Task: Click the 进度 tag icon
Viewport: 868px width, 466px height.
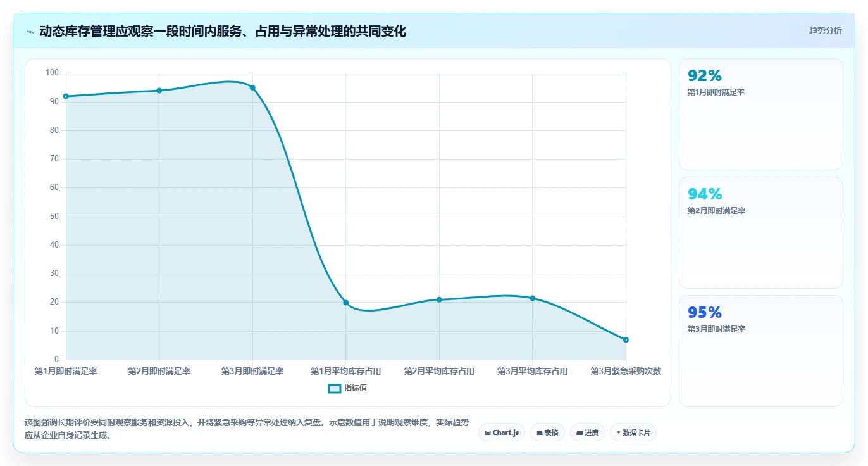Action: coord(580,433)
